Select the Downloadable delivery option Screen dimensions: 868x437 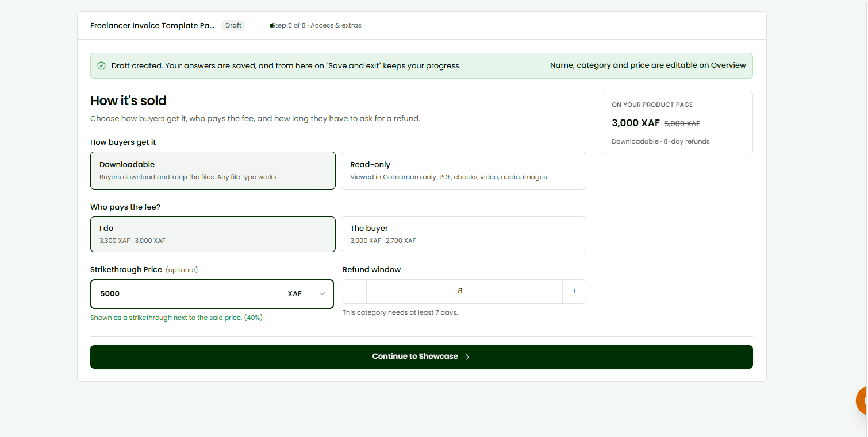coord(213,171)
